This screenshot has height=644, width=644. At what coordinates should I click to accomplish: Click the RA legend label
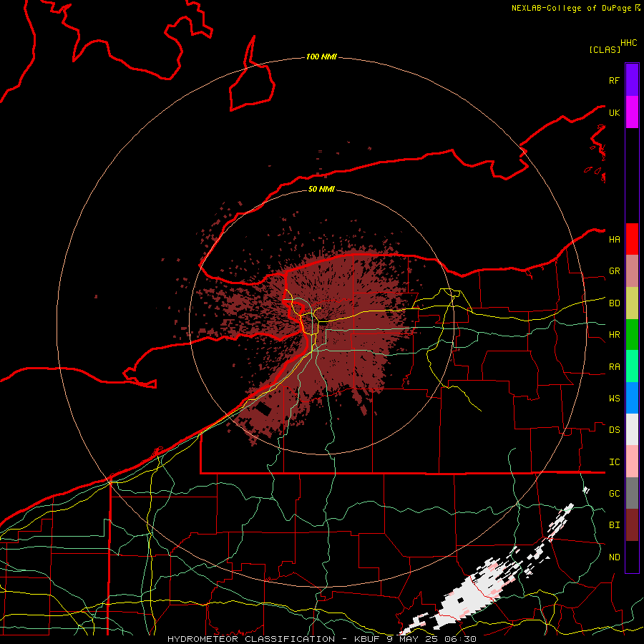coord(614,367)
